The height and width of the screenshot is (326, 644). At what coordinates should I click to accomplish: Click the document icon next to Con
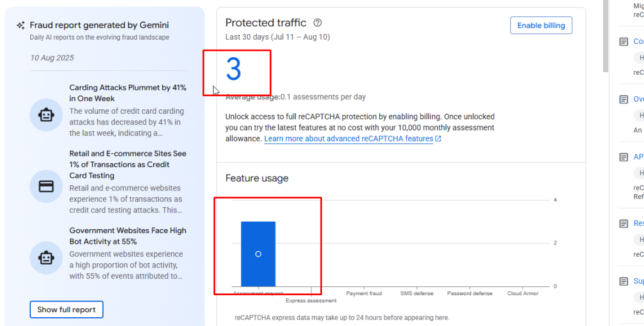pyautogui.click(x=624, y=41)
